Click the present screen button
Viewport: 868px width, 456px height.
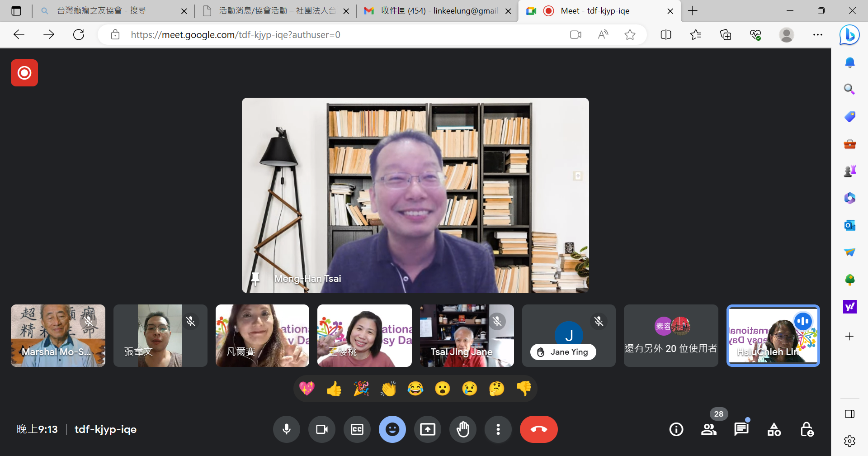point(427,429)
